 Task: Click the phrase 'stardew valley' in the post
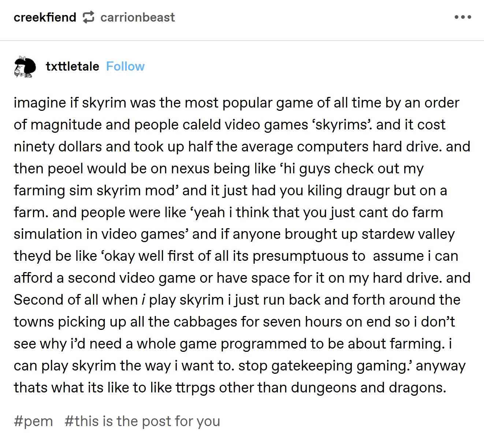408,234
